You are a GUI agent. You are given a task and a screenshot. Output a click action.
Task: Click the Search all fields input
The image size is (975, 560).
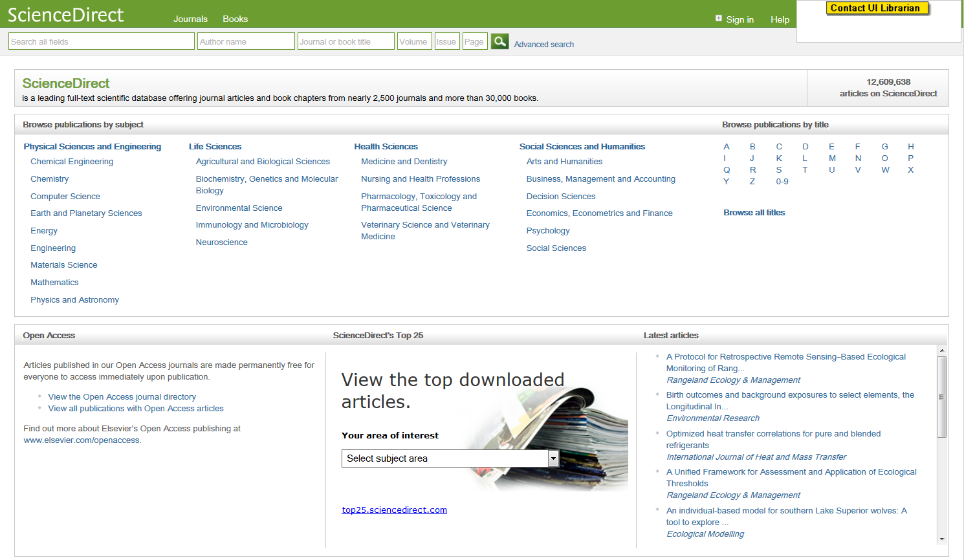point(102,41)
